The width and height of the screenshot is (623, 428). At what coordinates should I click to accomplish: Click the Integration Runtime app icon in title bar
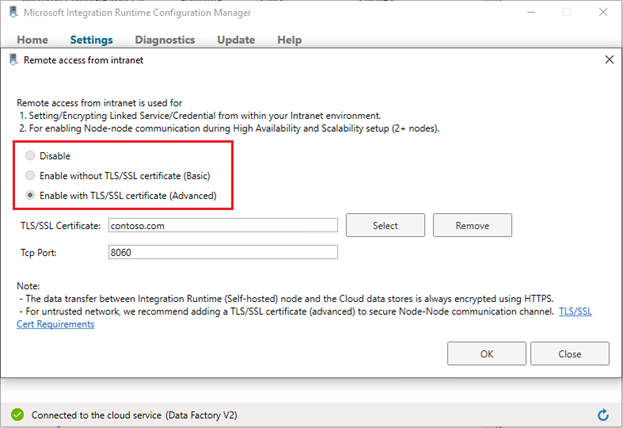click(14, 12)
